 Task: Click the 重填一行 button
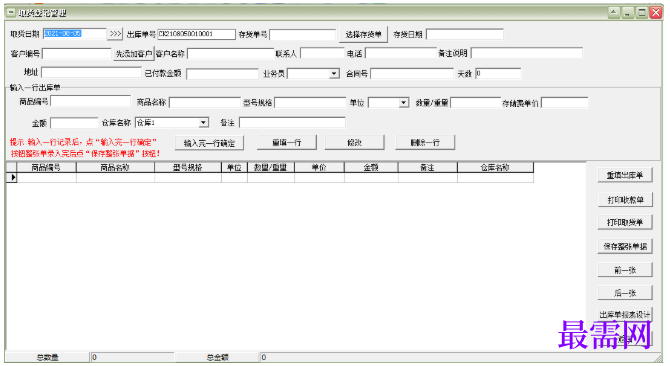pos(287,143)
